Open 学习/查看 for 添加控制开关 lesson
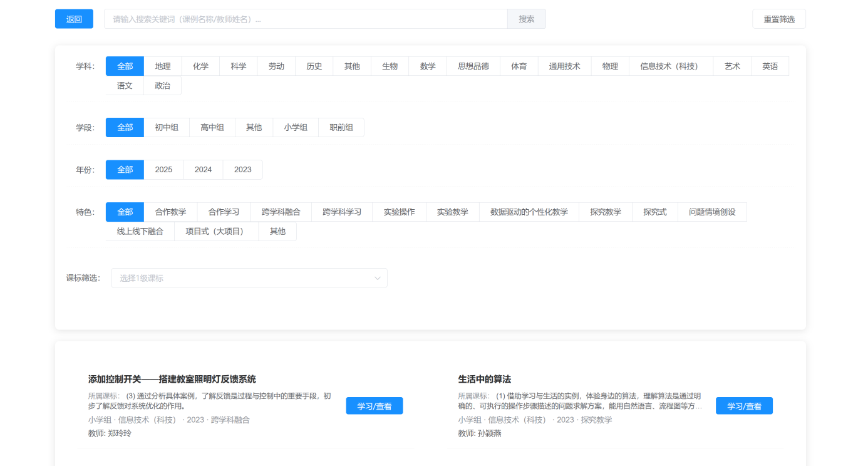 click(374, 406)
